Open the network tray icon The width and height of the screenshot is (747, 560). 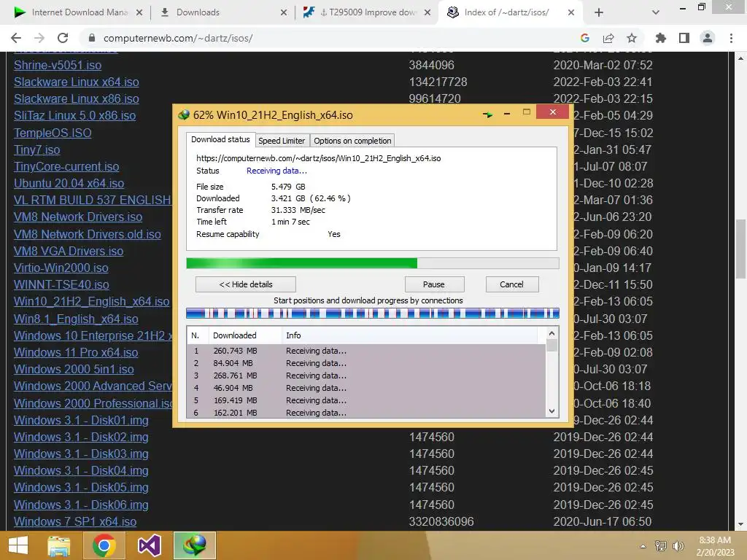[661, 546]
